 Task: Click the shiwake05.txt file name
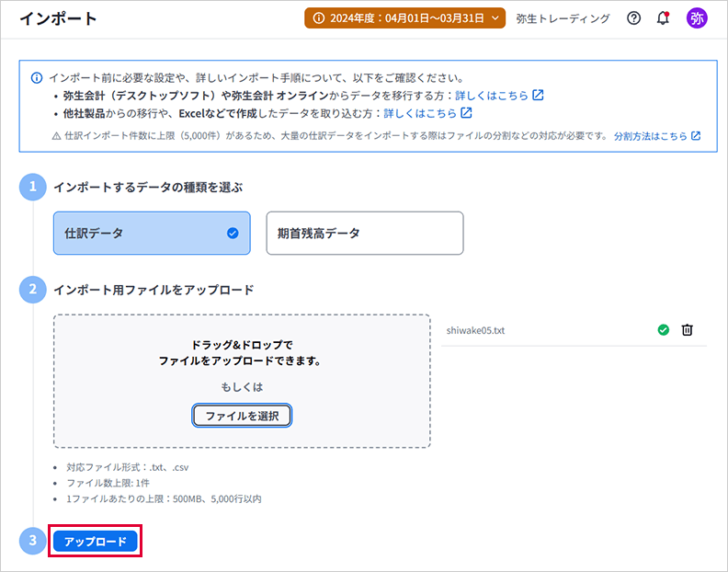pyautogui.click(x=475, y=330)
